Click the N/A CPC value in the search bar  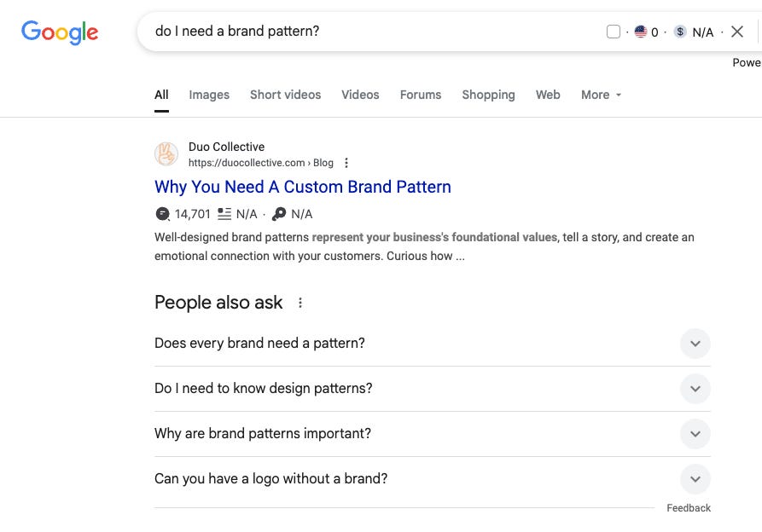[703, 32]
